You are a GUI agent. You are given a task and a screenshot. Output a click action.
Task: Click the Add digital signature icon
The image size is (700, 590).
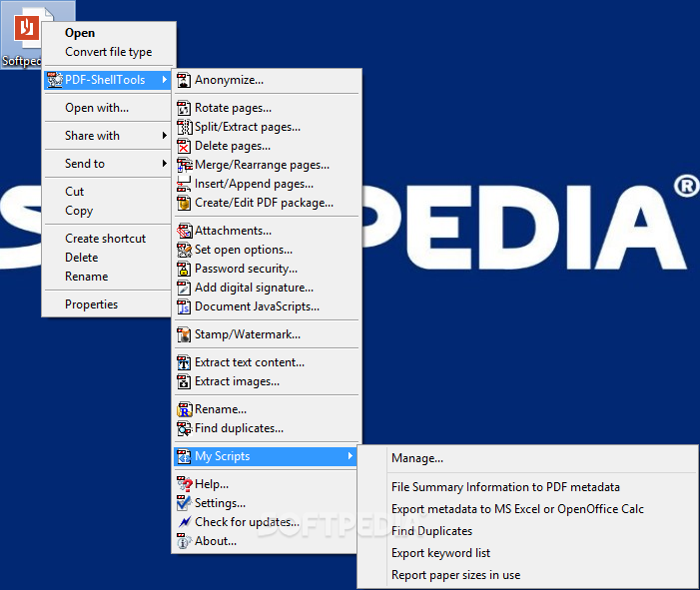tap(184, 288)
